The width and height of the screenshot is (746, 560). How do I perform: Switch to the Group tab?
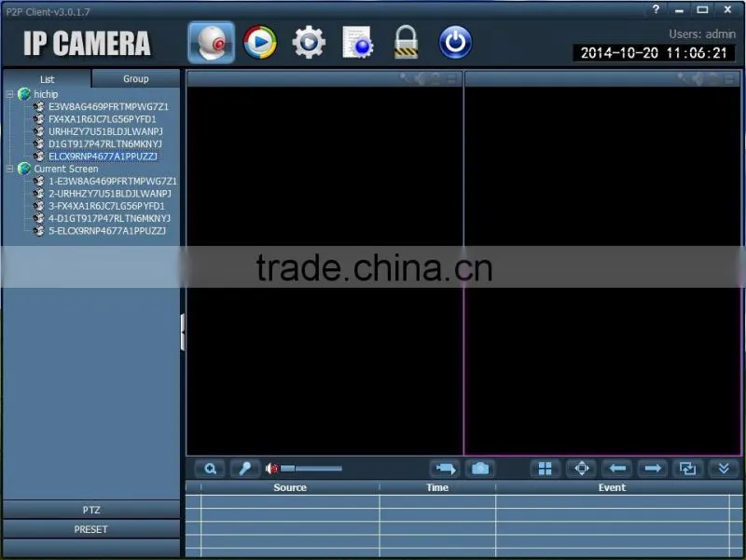point(135,79)
